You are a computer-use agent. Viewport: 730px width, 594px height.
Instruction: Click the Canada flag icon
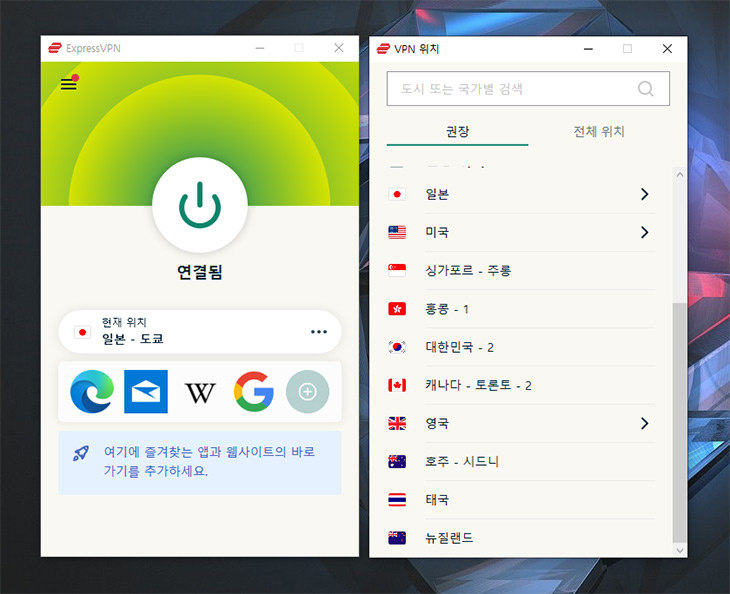[397, 385]
